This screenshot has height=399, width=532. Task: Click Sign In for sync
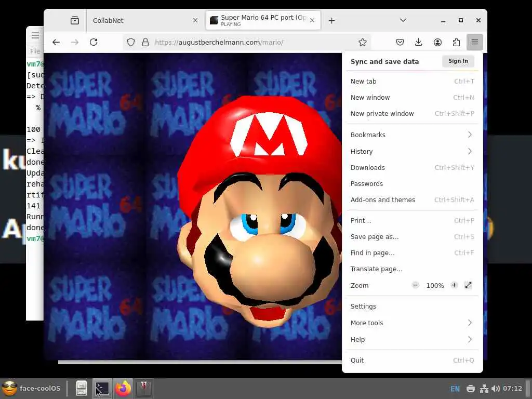[458, 61]
